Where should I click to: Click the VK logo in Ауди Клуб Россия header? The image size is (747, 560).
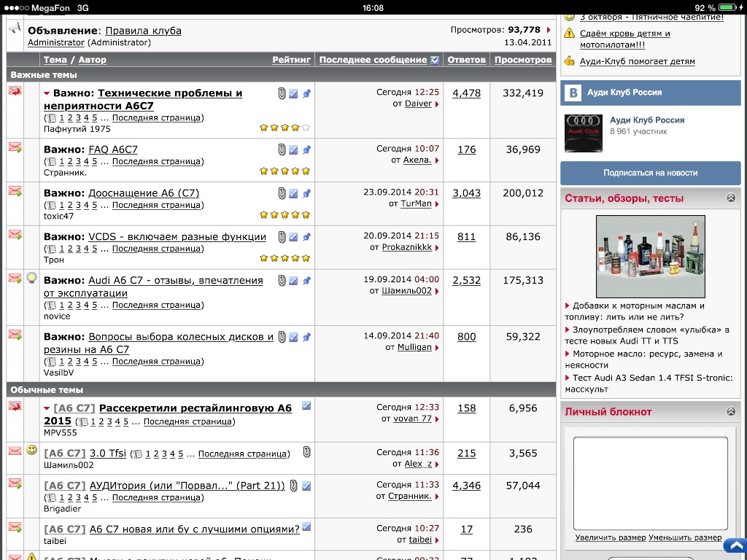tap(573, 93)
